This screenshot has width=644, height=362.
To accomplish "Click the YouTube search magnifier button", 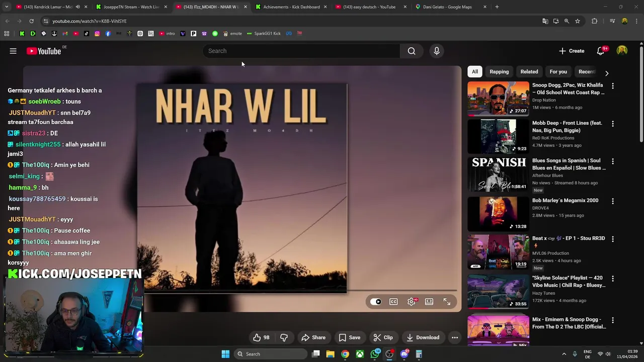I will [412, 51].
